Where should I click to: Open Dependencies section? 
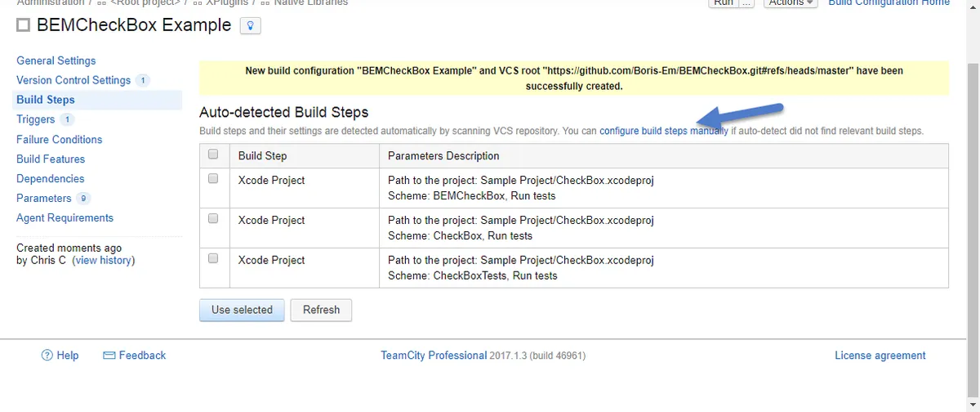pyautogui.click(x=51, y=178)
